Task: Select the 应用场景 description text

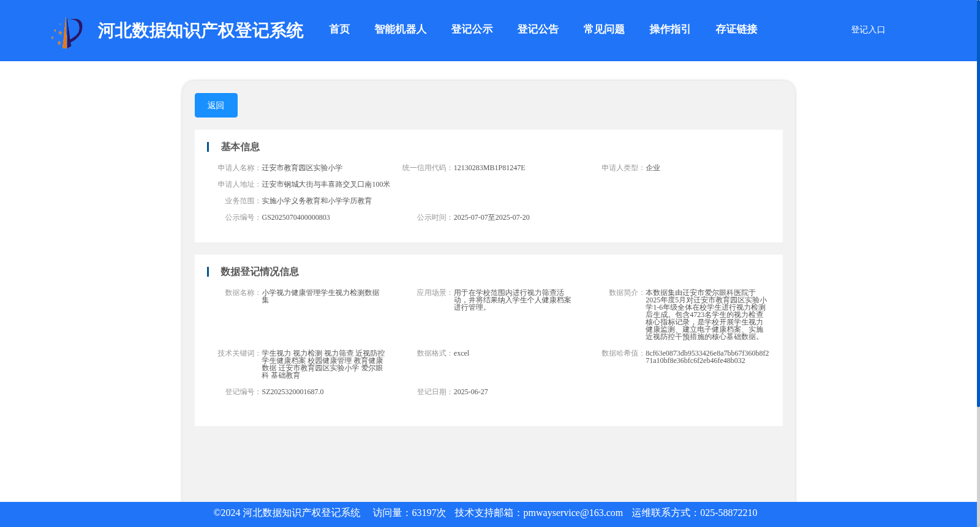Action: click(x=512, y=300)
